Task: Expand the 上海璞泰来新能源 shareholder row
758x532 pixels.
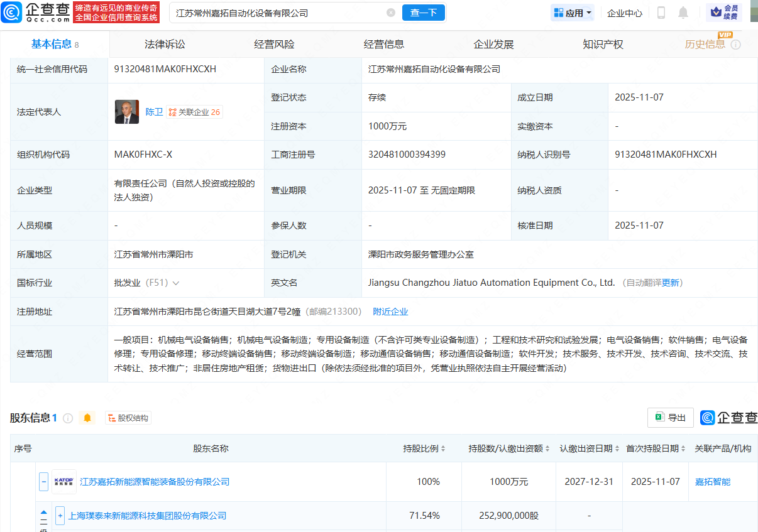Action: click(59, 516)
